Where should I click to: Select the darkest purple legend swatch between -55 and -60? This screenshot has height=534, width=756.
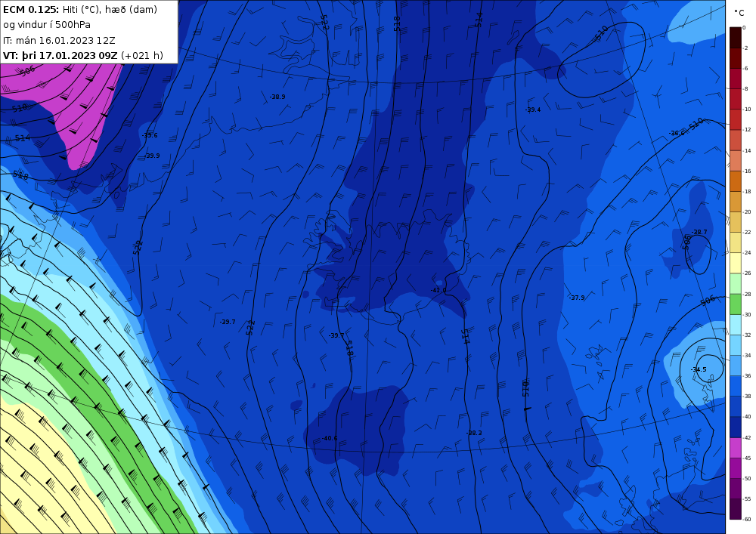[x=736, y=509]
